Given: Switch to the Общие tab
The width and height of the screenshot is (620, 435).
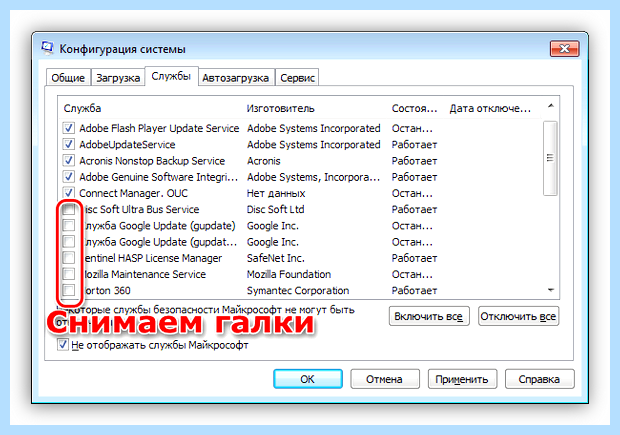Looking at the screenshot, I should [68, 78].
